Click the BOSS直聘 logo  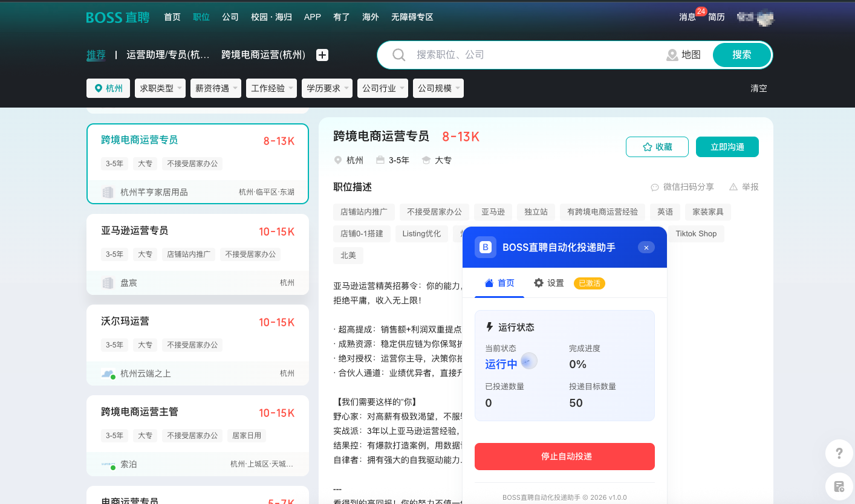[x=117, y=17]
